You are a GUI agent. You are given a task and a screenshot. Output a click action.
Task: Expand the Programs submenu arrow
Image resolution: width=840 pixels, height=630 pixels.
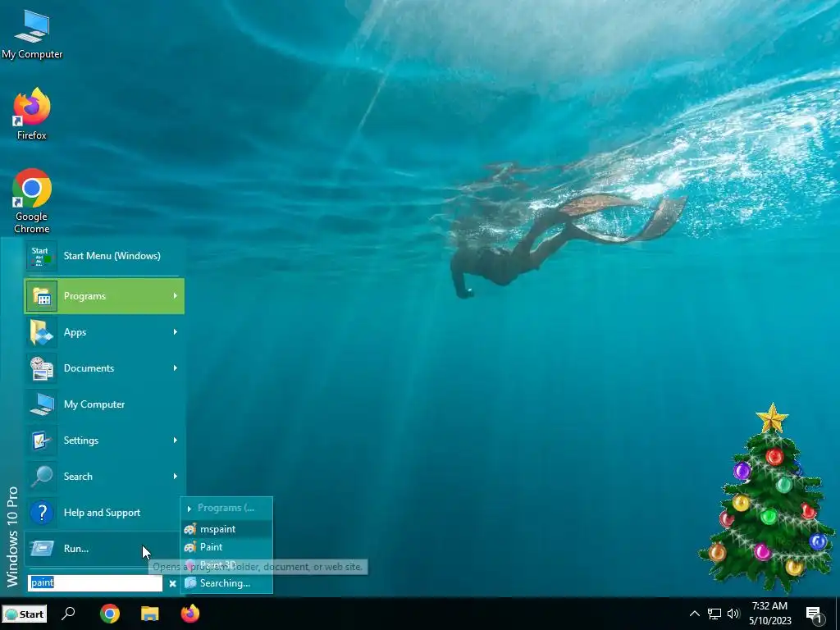click(176, 295)
